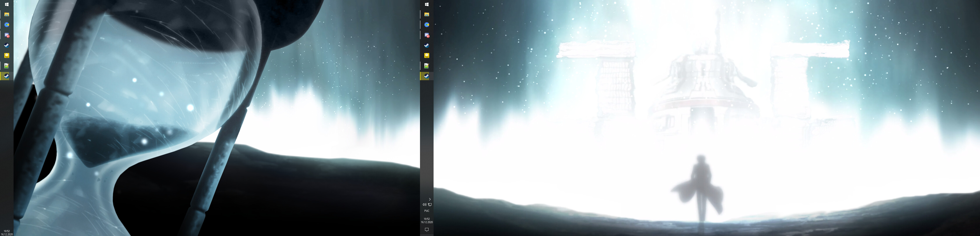Open Chrome browser on left monitor taskbar
The height and width of the screenshot is (236, 980).
click(7, 25)
